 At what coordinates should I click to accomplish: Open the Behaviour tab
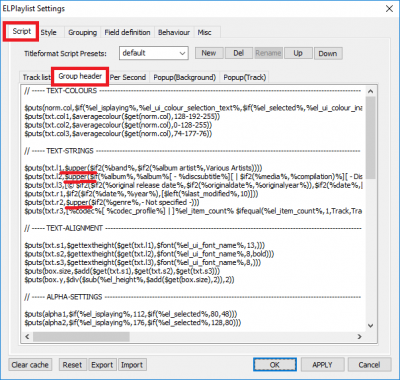pyautogui.click(x=174, y=33)
